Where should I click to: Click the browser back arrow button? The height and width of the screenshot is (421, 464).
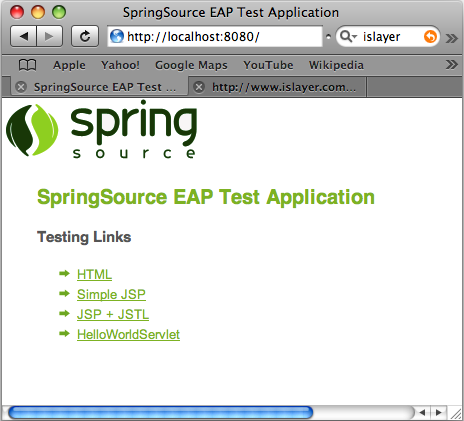click(23, 36)
